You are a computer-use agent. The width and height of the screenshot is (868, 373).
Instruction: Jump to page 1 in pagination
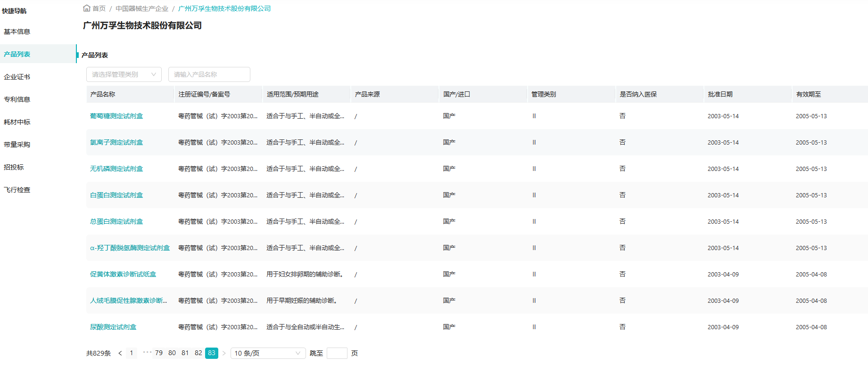[x=132, y=353]
